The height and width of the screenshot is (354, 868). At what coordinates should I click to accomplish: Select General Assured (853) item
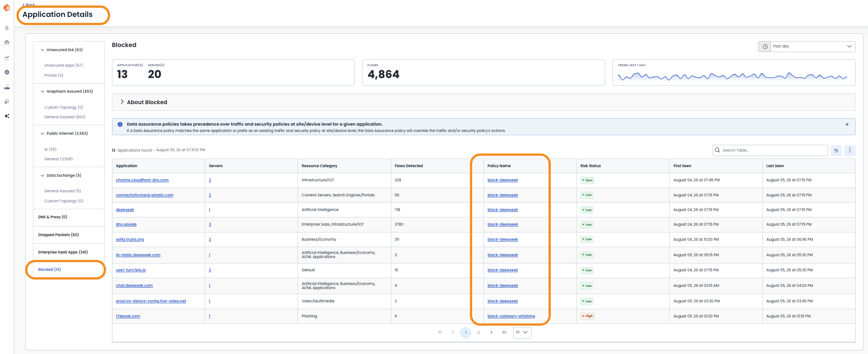(x=65, y=117)
